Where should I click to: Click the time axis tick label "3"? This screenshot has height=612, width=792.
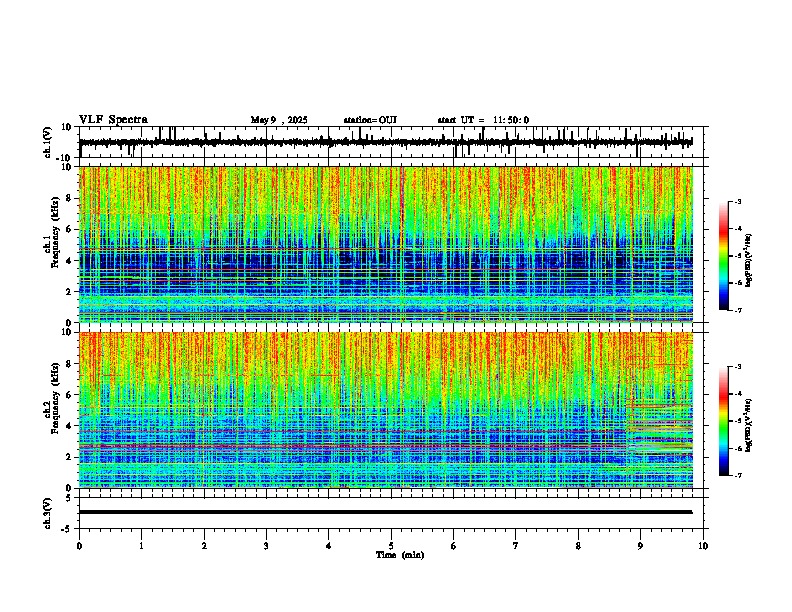[x=266, y=546]
